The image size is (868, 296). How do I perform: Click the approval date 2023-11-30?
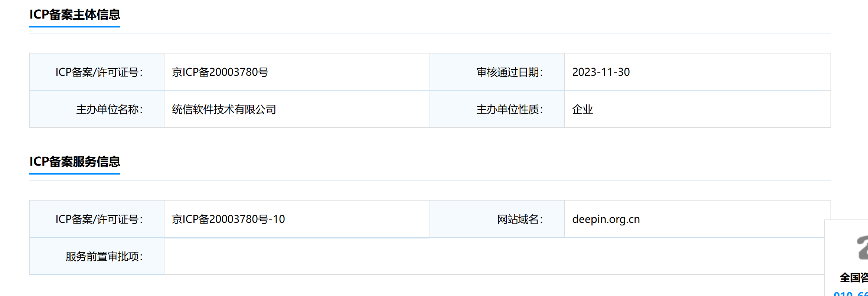click(601, 72)
